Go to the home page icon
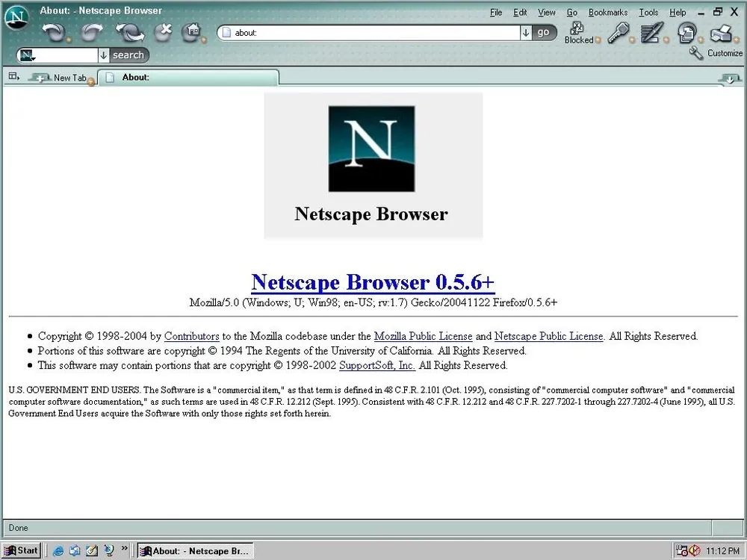 [x=191, y=31]
